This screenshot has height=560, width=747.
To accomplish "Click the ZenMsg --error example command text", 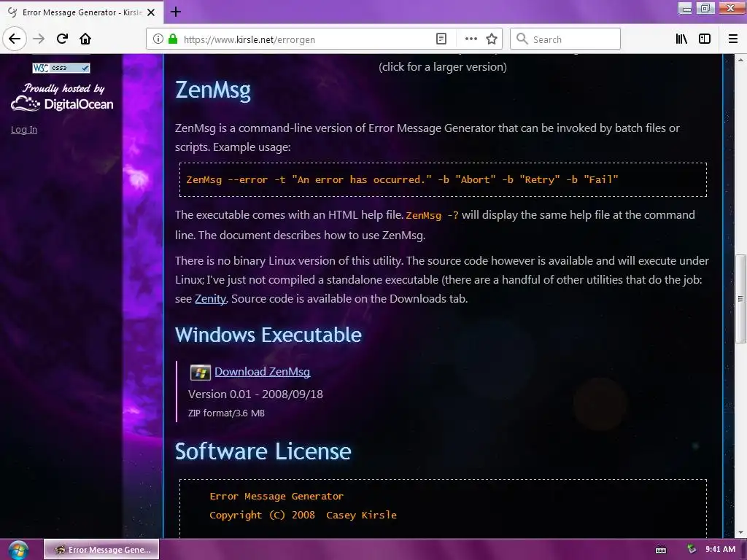I will [402, 179].
